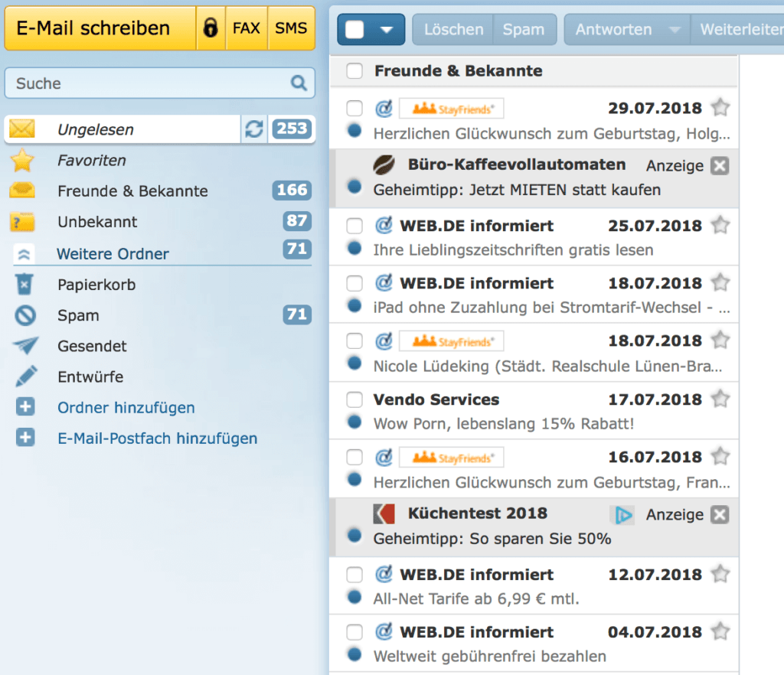Click the FAX button

(246, 28)
